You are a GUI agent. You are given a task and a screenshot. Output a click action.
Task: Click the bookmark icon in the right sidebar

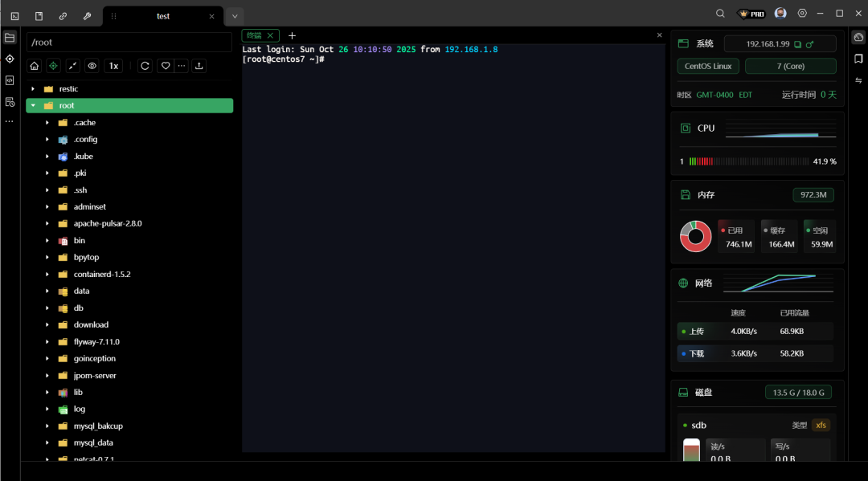pyautogui.click(x=858, y=59)
